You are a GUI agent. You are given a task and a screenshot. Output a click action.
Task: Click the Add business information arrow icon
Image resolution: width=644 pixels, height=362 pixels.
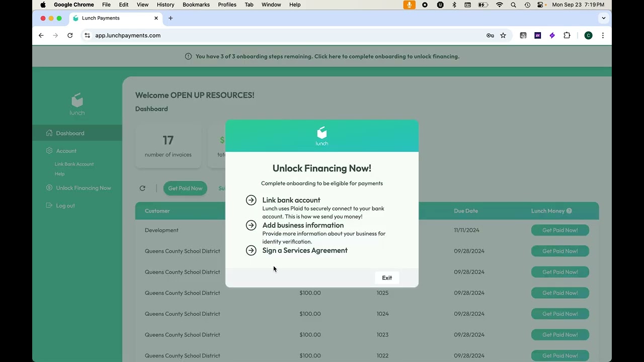coord(251,225)
